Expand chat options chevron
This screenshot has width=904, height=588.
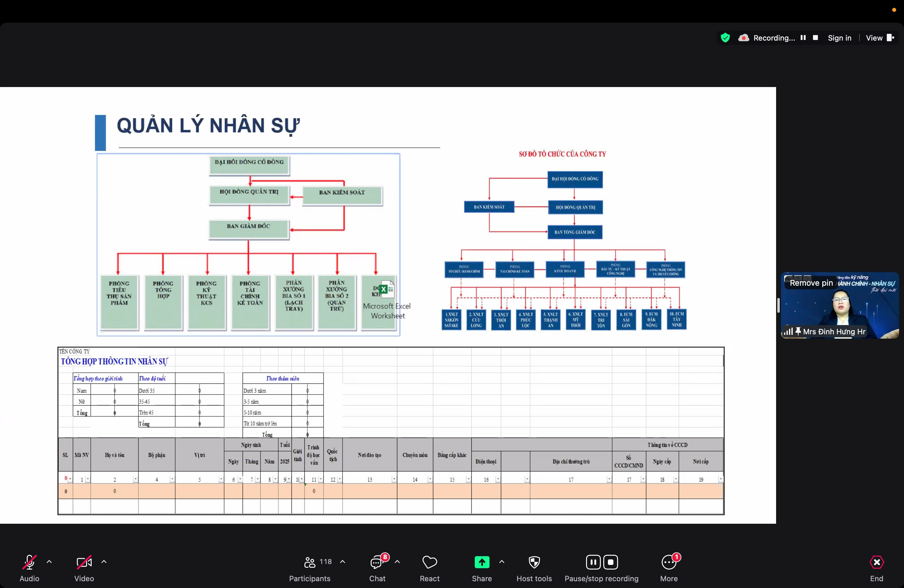pyautogui.click(x=397, y=562)
